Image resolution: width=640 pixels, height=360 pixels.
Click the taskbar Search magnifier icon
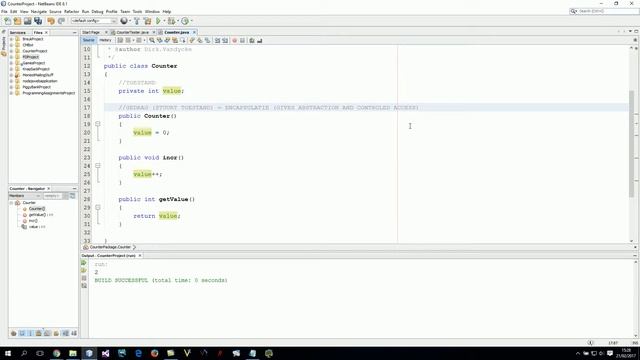point(24,353)
